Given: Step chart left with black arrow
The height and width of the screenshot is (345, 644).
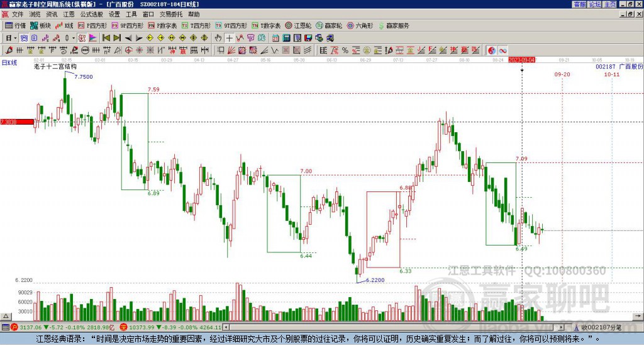Looking at the screenshot, I should 128,38.
